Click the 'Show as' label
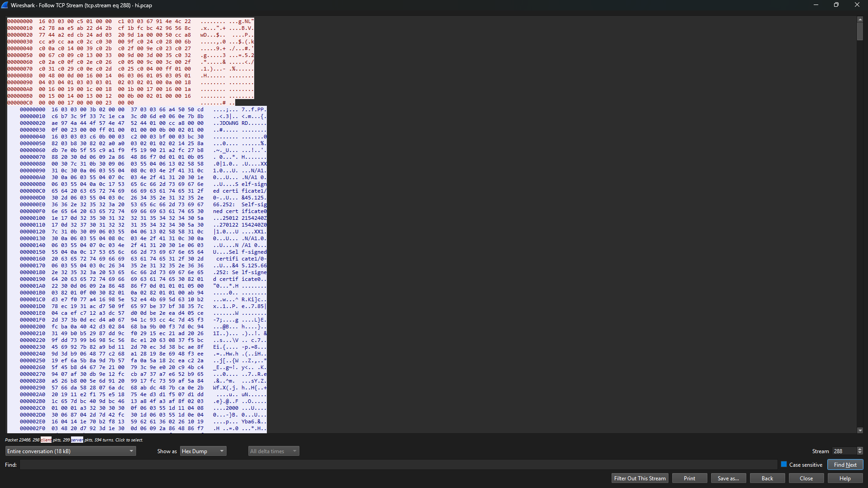Image resolution: width=868 pixels, height=488 pixels. (x=167, y=451)
